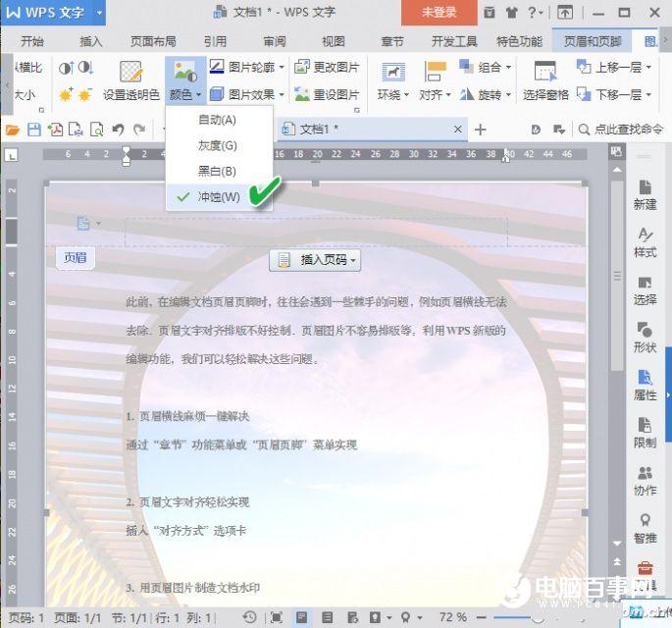Click the skin (shirt) icon in title bar

[x=511, y=13]
